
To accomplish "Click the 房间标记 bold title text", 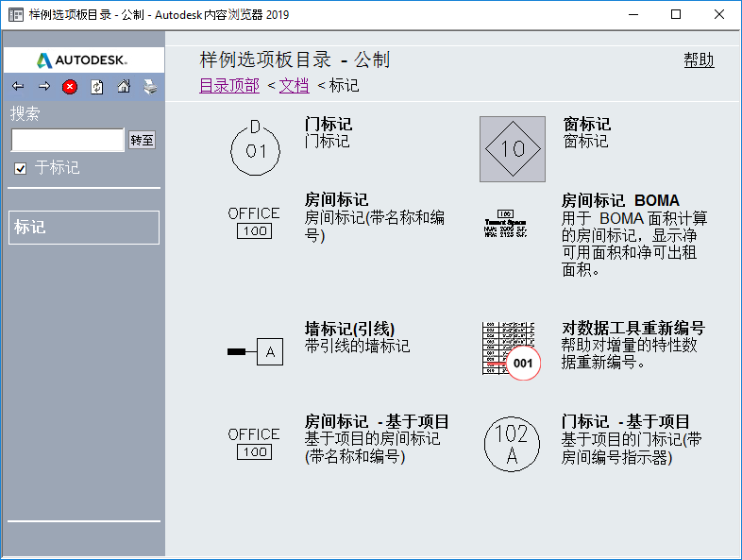I will coord(336,200).
